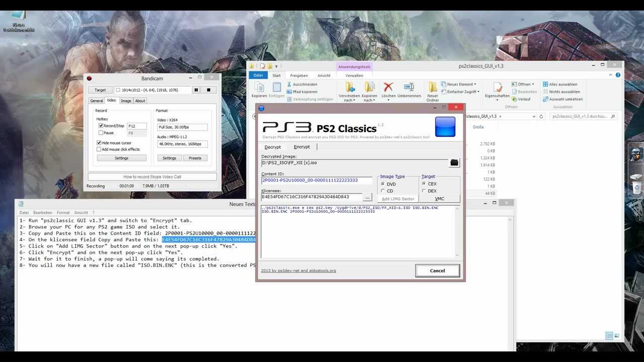The width and height of the screenshot is (644, 362).
Task: Open the About tab in Bandicam
Action: tap(140, 101)
